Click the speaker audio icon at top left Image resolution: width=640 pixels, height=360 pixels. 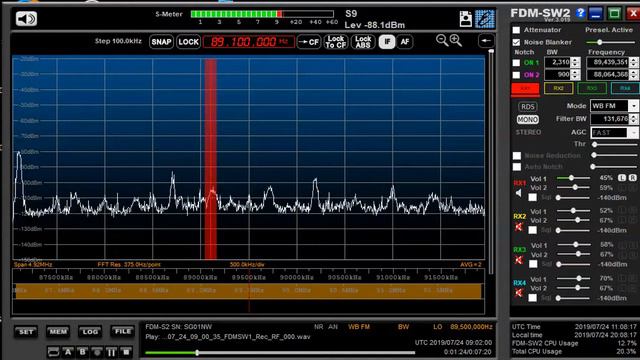click(x=27, y=19)
